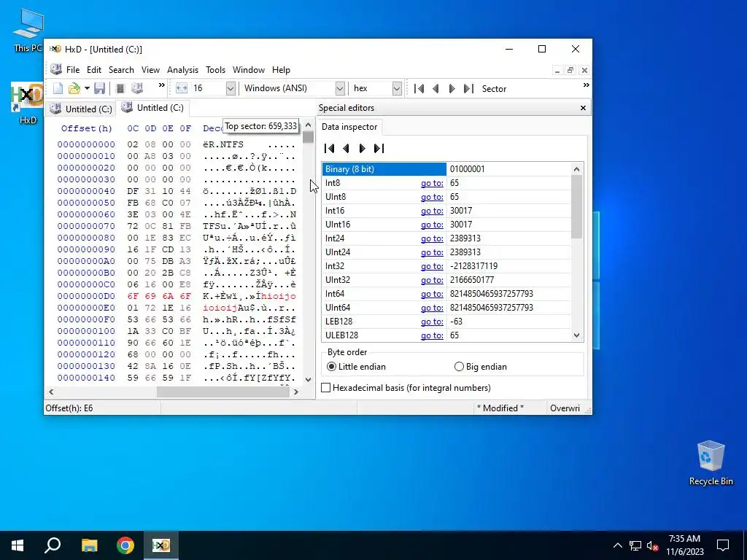Click go to link for Int32
The height and width of the screenshot is (560, 747).
click(x=432, y=265)
